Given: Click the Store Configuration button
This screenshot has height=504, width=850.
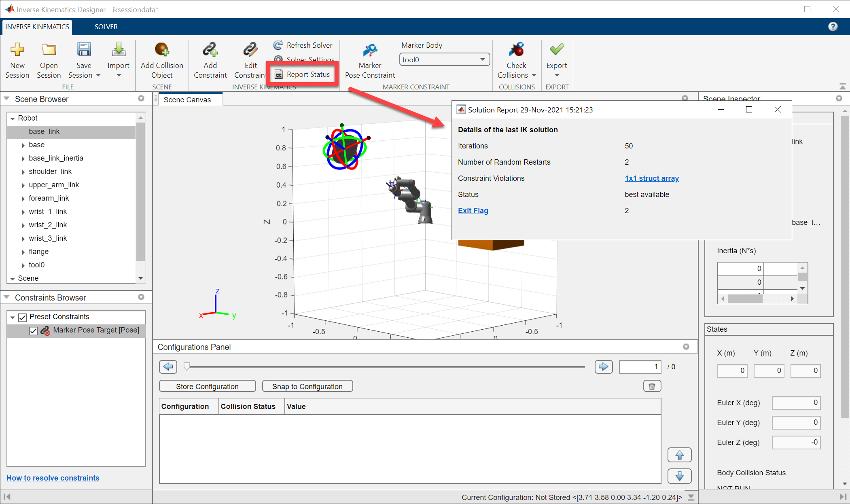Looking at the screenshot, I should (207, 386).
